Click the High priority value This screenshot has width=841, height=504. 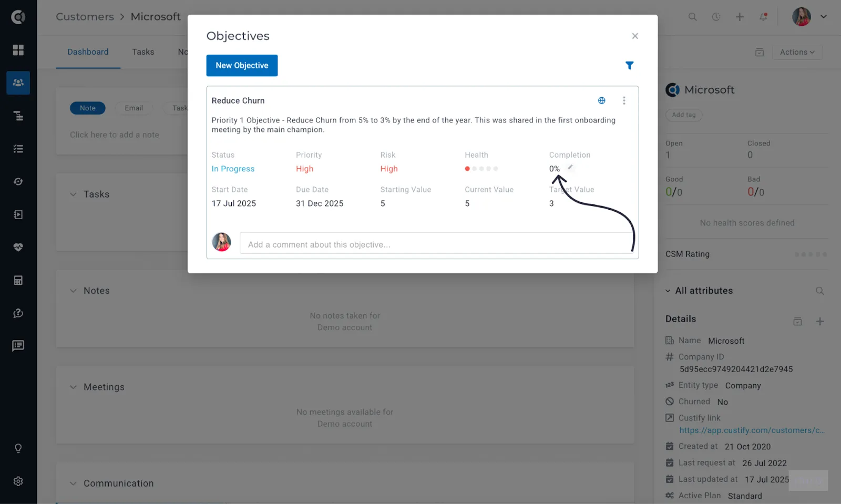click(x=304, y=169)
